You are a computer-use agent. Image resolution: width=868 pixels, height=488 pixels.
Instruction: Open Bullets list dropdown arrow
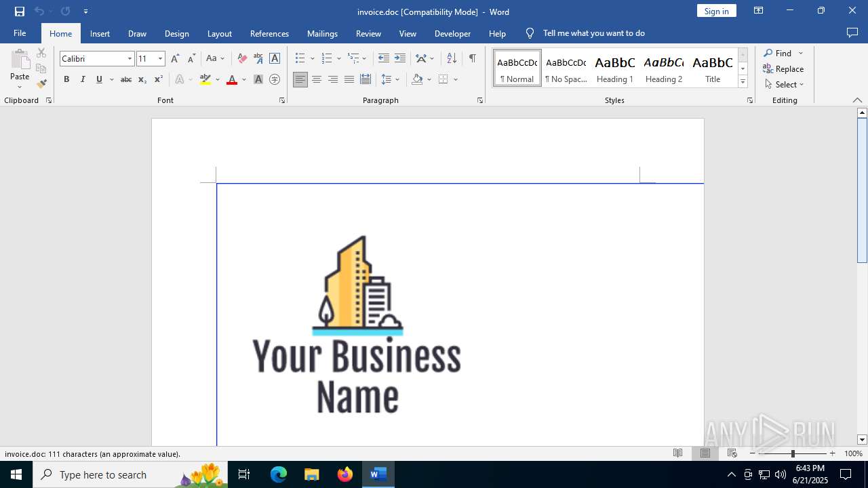[313, 58]
